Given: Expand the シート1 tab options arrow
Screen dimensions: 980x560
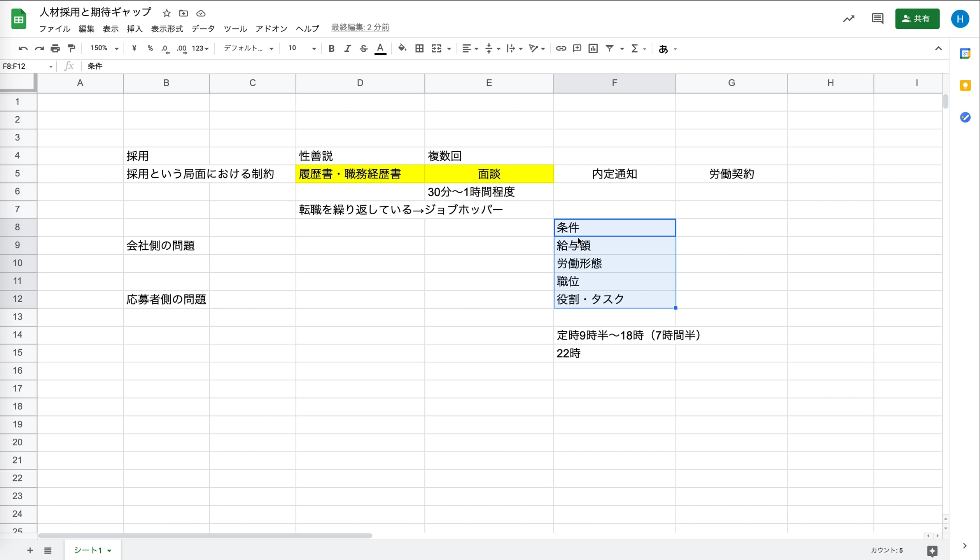Looking at the screenshot, I should (110, 551).
